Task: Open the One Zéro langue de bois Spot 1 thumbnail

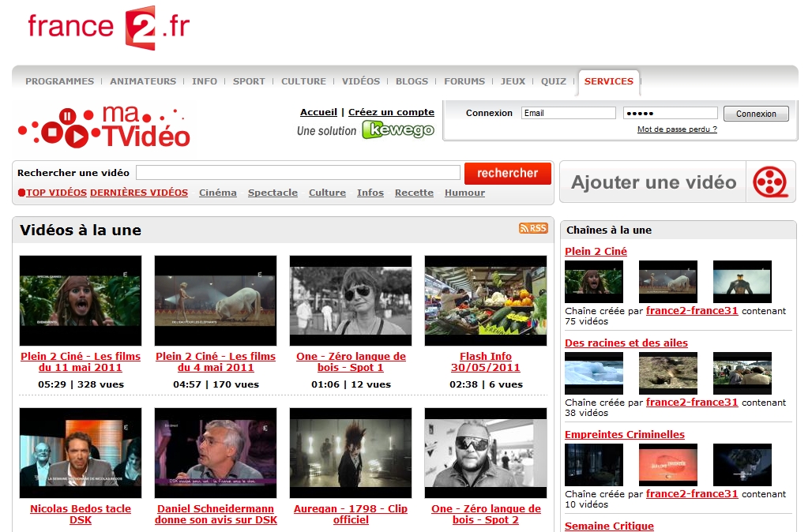Action: 351,301
